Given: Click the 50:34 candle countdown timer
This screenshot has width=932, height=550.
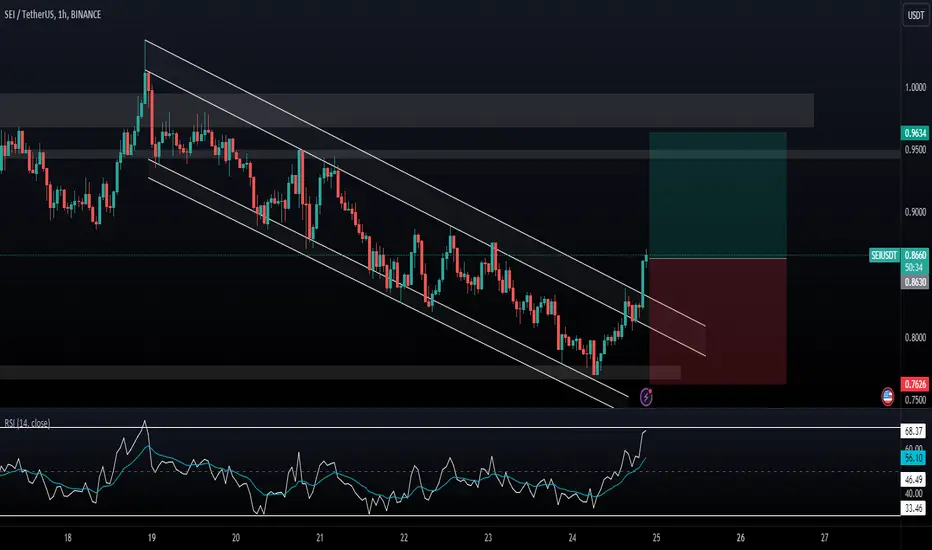Looking at the screenshot, I should tap(915, 268).
